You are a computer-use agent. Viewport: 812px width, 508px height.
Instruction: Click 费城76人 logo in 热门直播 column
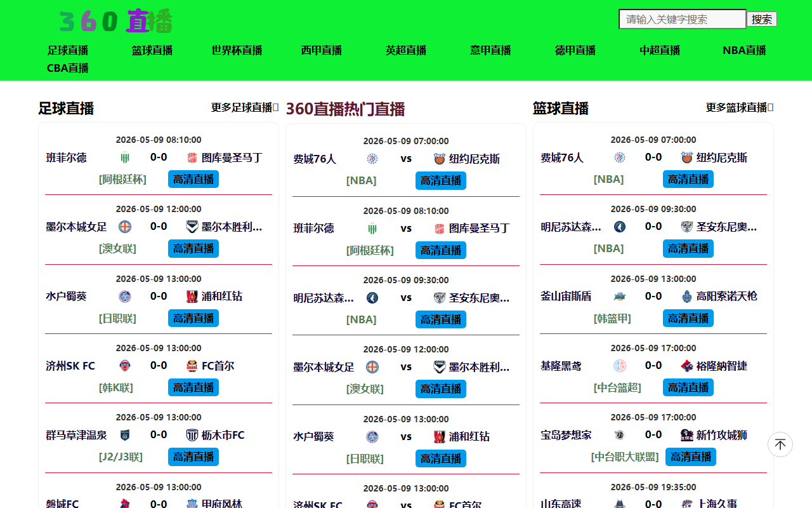[372, 159]
